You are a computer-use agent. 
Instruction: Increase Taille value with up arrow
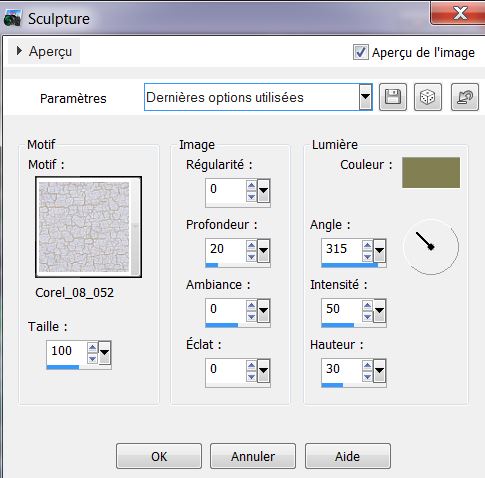click(92, 347)
